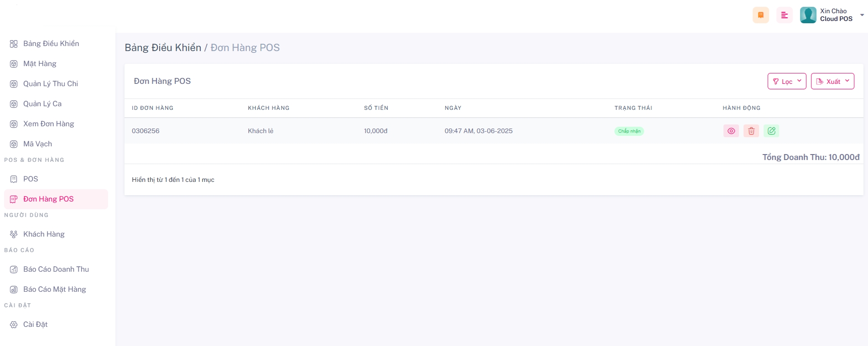Image resolution: width=868 pixels, height=346 pixels.
Task: Click the Khách Hàng people icon in sidebar
Action: pyautogui.click(x=14, y=234)
